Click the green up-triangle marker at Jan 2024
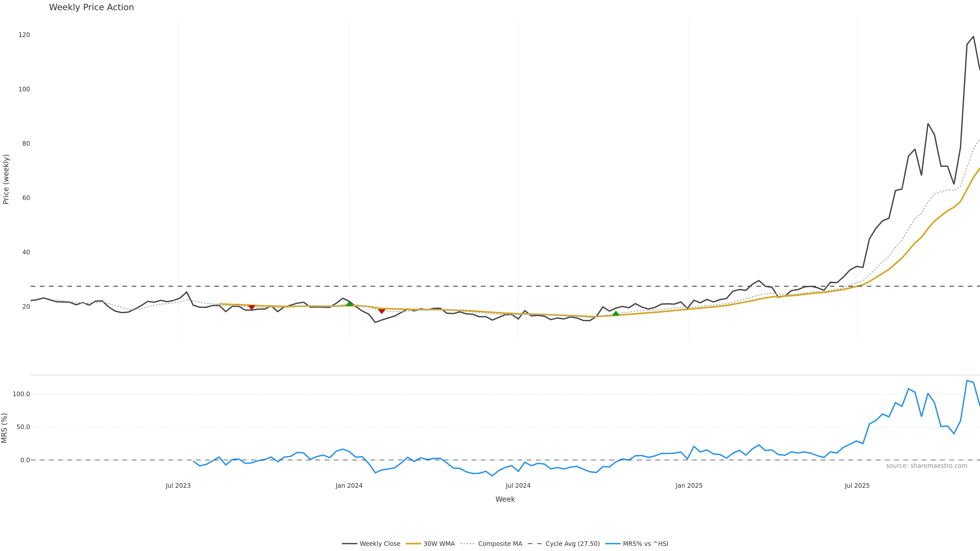Screen dimensions: 980x551 [349, 304]
